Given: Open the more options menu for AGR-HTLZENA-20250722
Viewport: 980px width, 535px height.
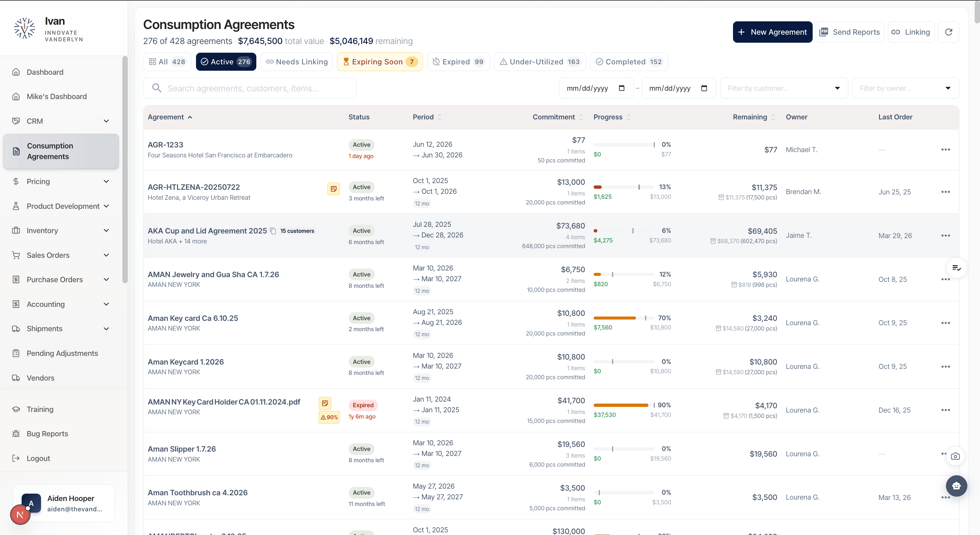Looking at the screenshot, I should 945,191.
